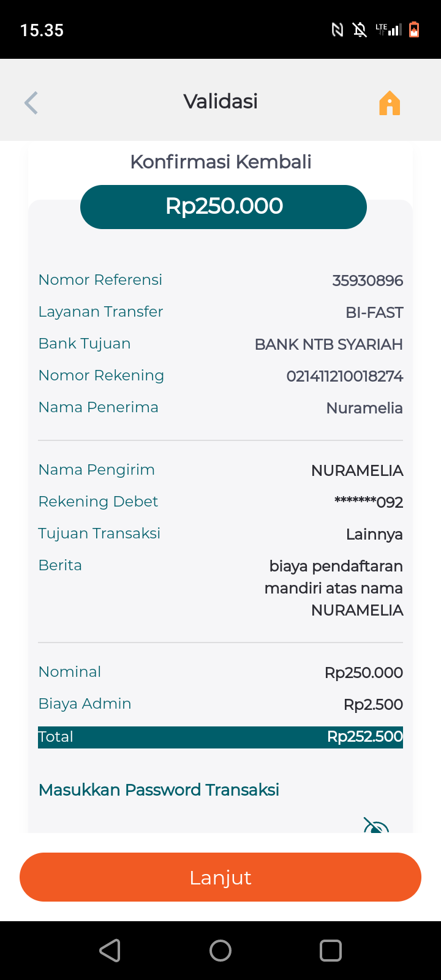Select reference number 35930896

pos(367,281)
